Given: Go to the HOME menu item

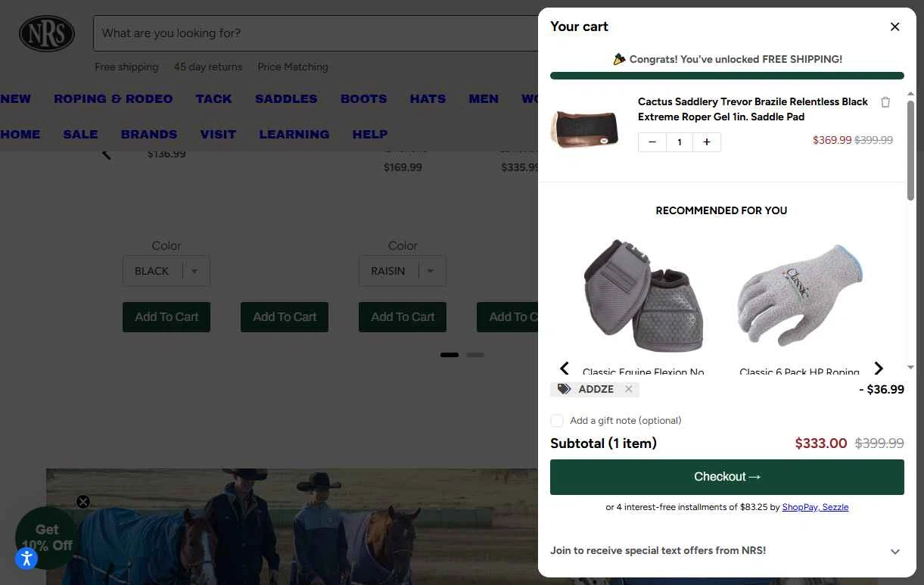Looking at the screenshot, I should click(x=20, y=135).
